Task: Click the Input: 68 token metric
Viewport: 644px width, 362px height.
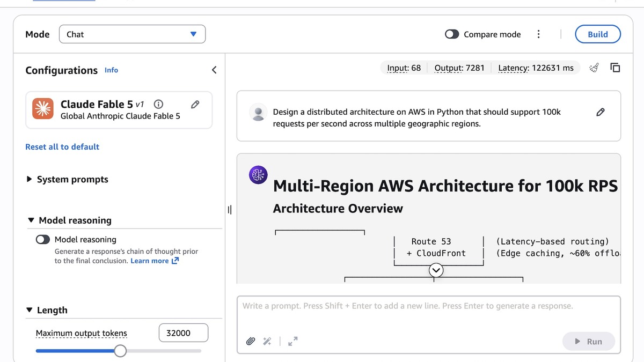Action: click(x=404, y=68)
